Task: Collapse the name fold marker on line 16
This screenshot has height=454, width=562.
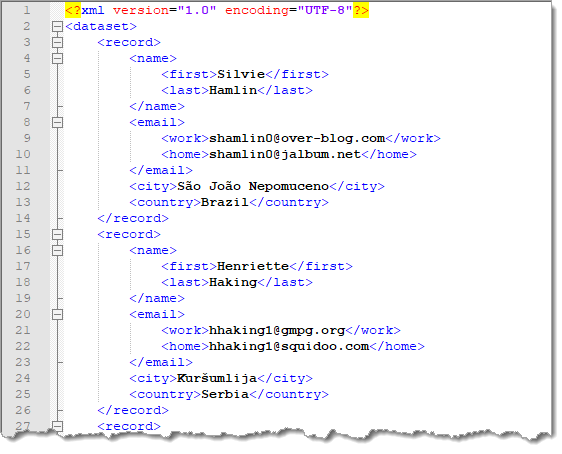Action: point(57,250)
